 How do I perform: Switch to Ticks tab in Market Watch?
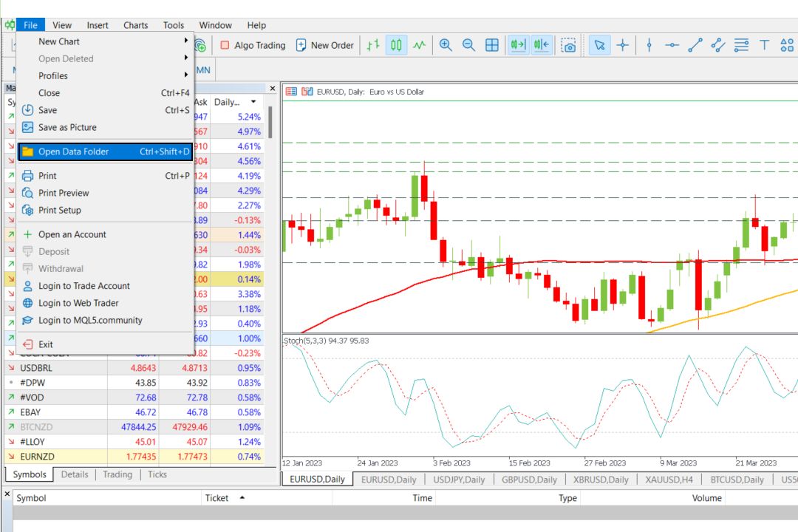pos(157,474)
